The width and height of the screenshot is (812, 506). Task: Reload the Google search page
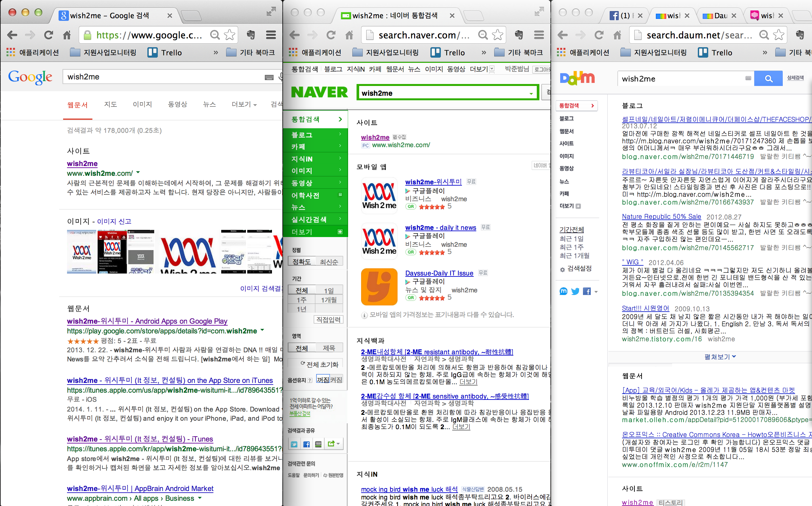[49, 35]
